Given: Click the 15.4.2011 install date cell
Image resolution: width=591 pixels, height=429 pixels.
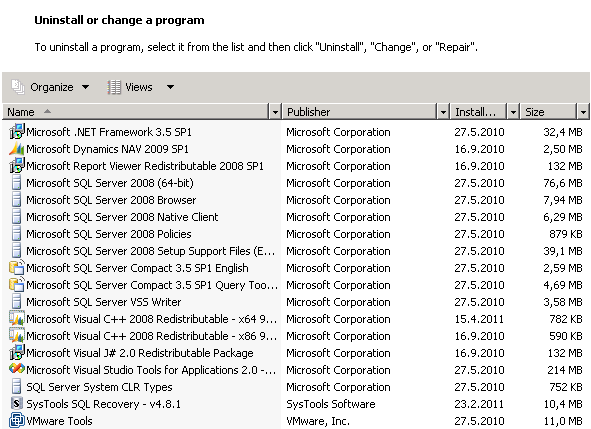Looking at the screenshot, I should point(479,319).
